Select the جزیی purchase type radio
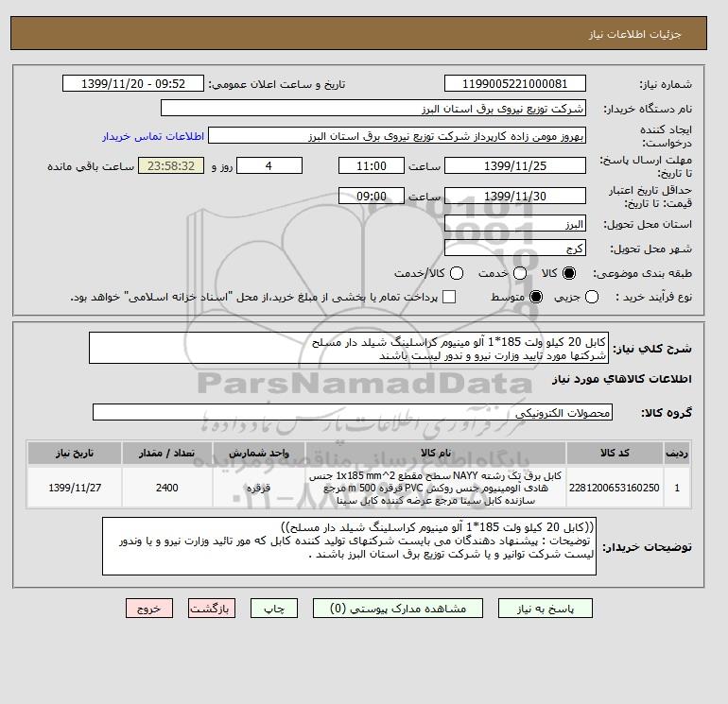The image size is (728, 704). point(592,297)
